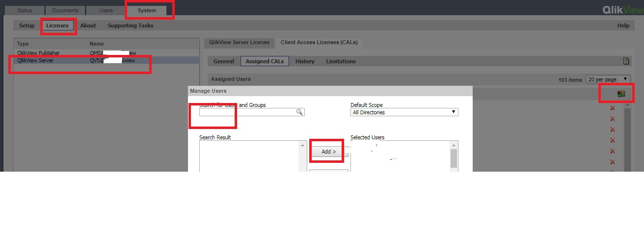
Task: Switch to the System tab
Action: coord(147,10)
